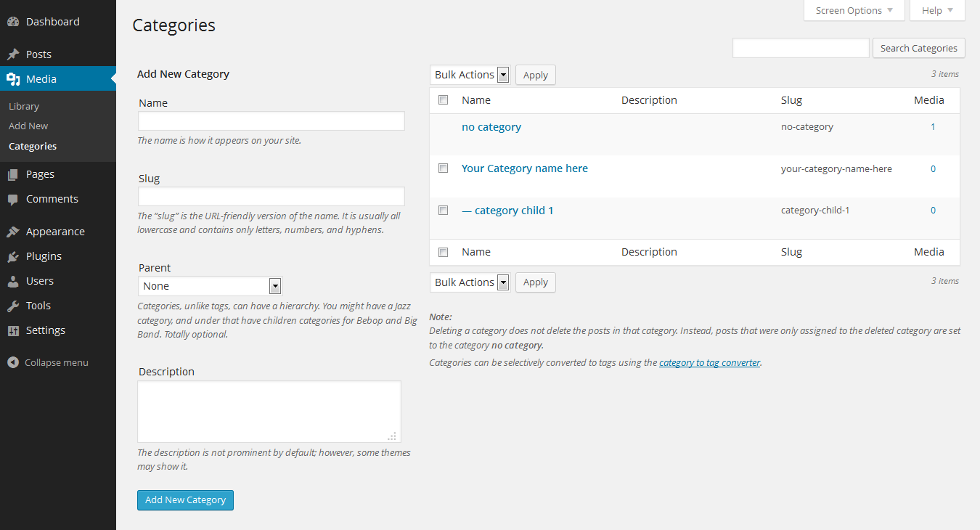Collapse the admin sidebar menu

click(48, 362)
